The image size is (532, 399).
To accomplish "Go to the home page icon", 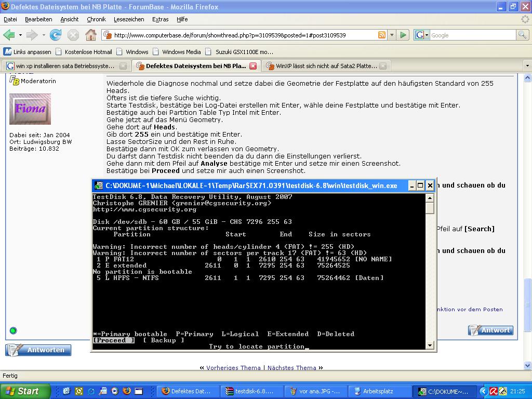I will tap(90, 35).
